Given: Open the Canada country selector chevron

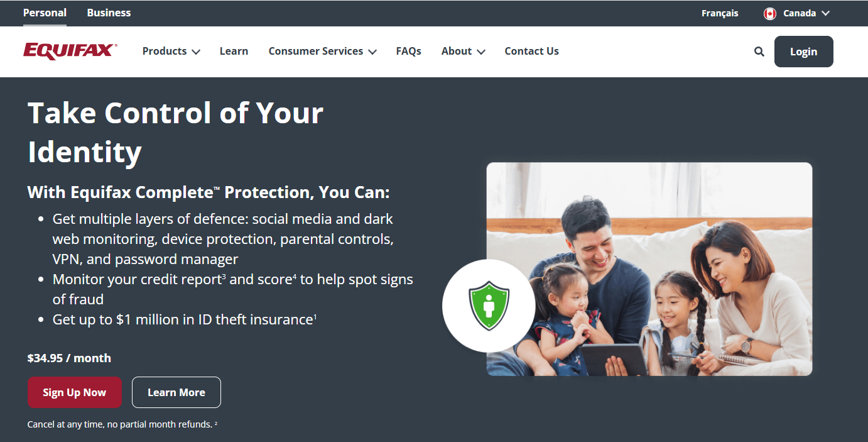Looking at the screenshot, I should tap(826, 13).
